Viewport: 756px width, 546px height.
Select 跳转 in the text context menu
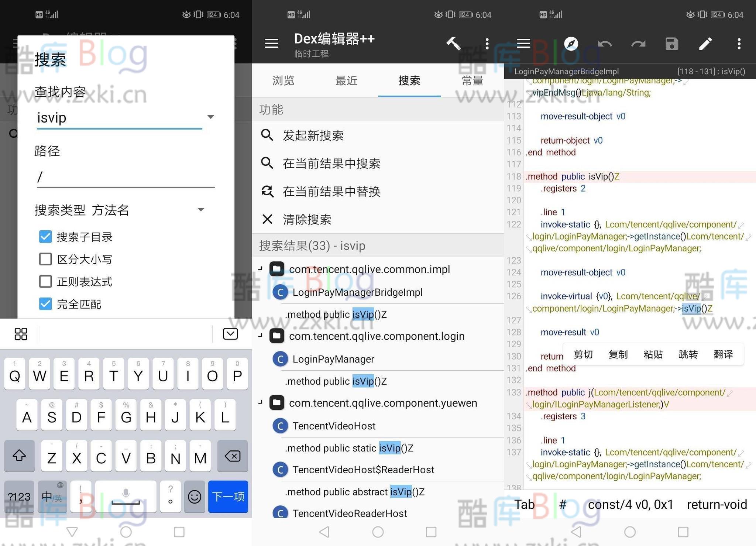pyautogui.click(x=688, y=354)
